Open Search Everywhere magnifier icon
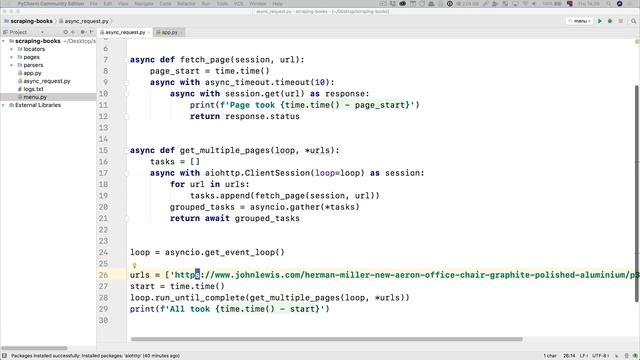This screenshot has height=360, width=640. pyautogui.click(x=633, y=21)
